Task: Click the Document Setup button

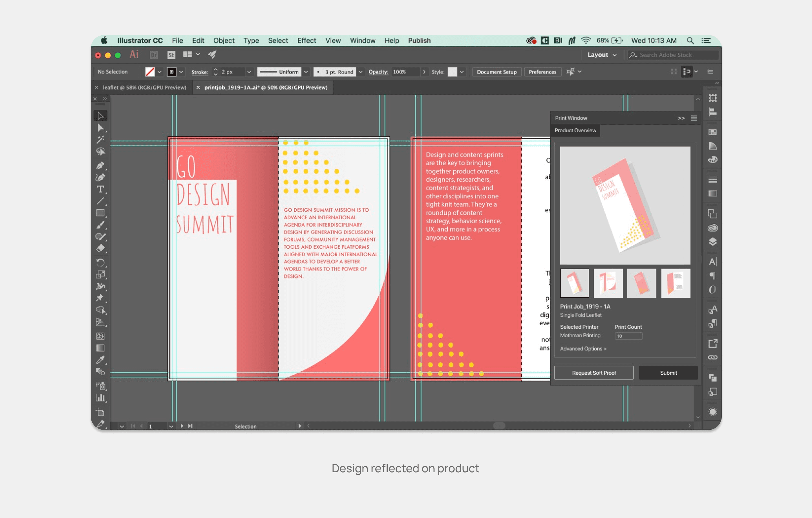Action: pyautogui.click(x=497, y=72)
